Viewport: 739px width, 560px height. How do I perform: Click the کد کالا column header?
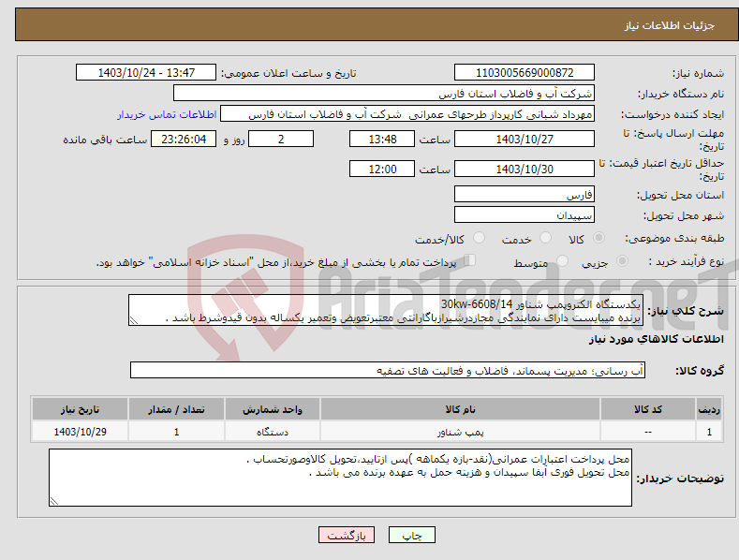(648, 409)
